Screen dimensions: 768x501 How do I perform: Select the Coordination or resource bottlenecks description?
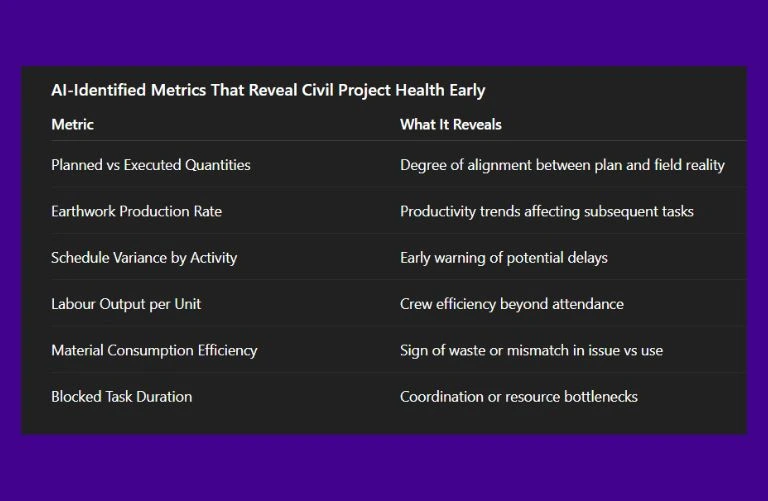(518, 397)
